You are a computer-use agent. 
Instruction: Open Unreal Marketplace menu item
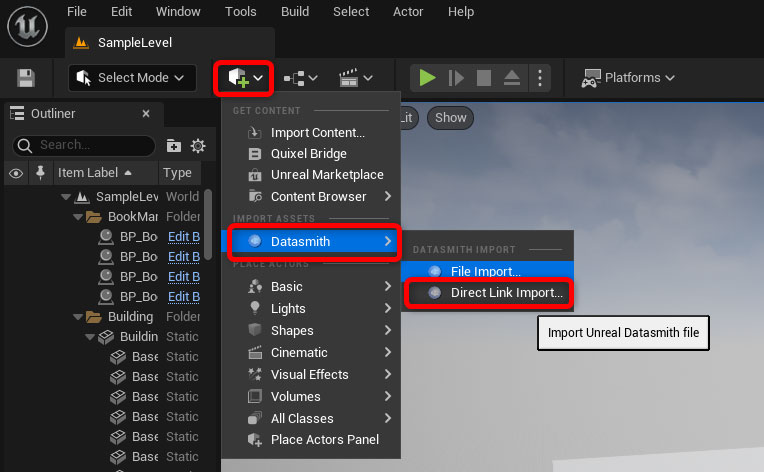click(x=311, y=175)
